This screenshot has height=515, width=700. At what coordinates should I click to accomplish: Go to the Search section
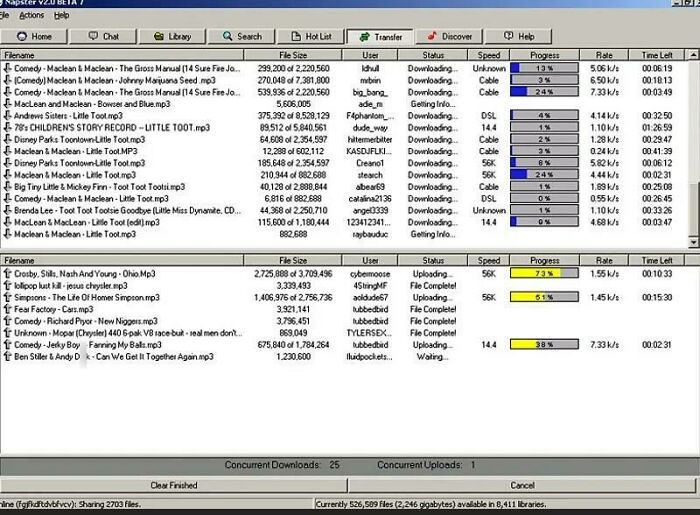[242, 36]
